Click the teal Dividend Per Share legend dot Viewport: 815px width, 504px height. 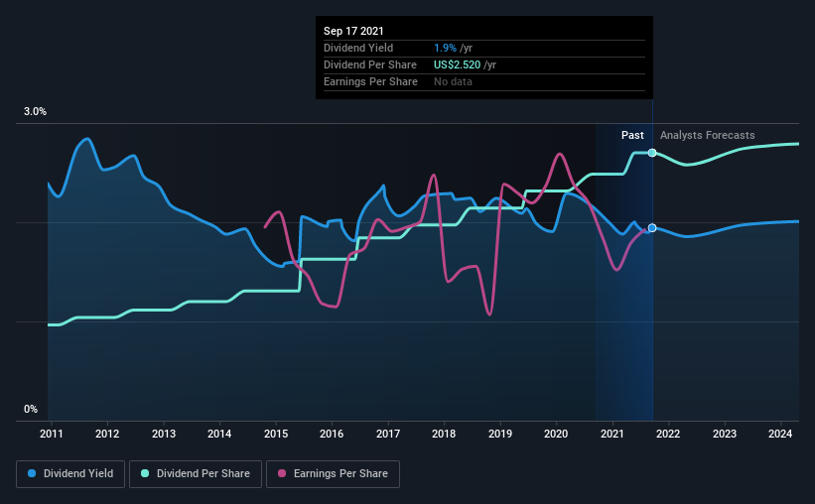pyautogui.click(x=145, y=473)
